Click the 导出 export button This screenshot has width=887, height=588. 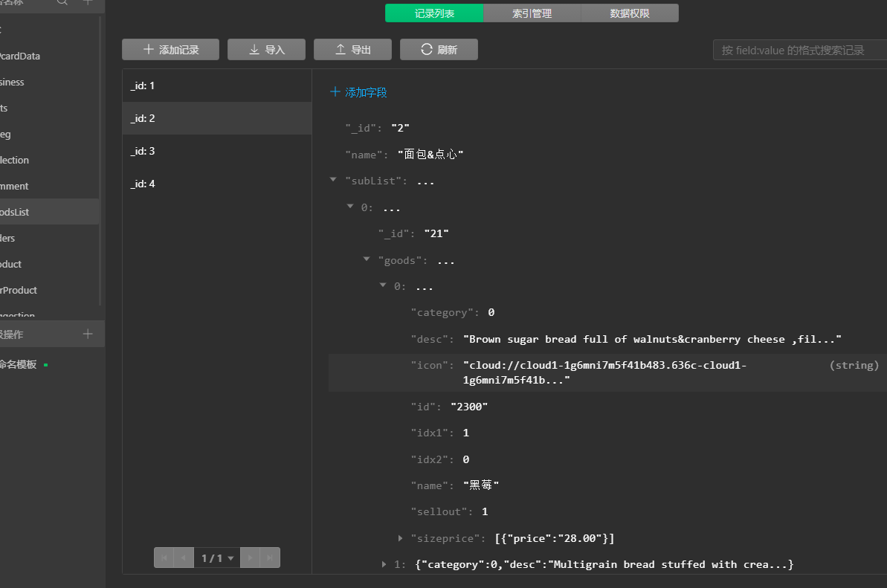352,50
